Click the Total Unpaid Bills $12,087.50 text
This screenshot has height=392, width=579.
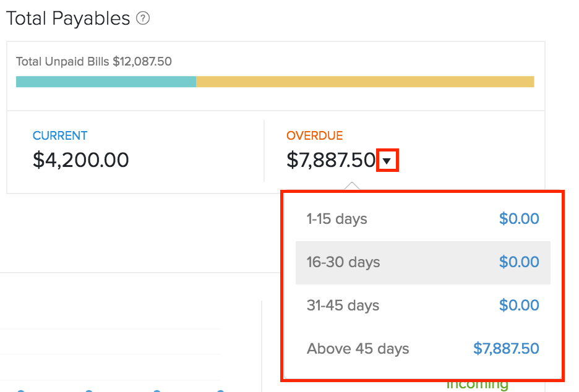point(94,62)
